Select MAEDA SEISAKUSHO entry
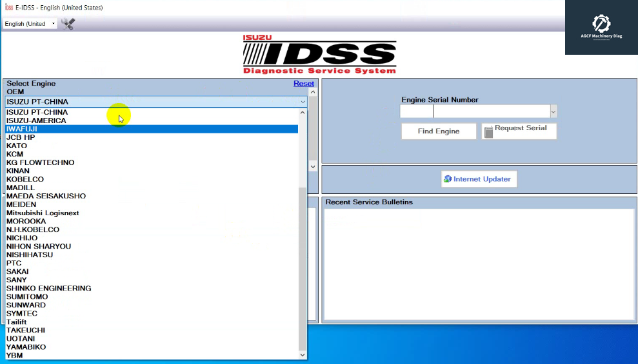Screen dimensions: 638x364 (x=152, y=196)
